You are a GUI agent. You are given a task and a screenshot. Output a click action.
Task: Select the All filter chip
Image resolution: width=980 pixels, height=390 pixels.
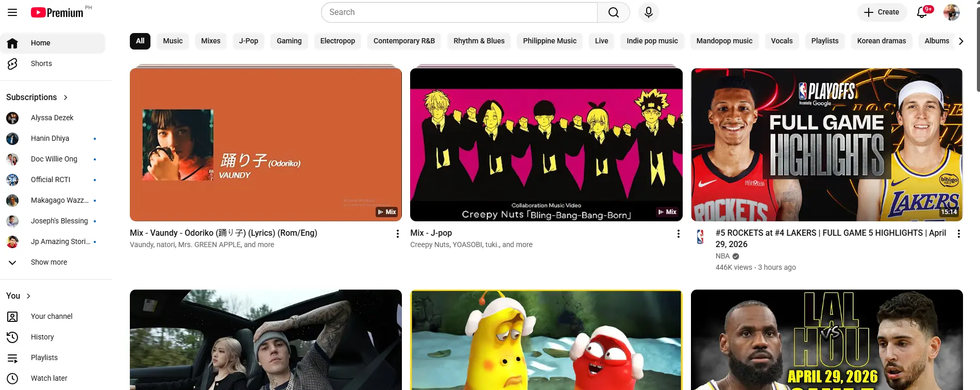[x=140, y=41]
